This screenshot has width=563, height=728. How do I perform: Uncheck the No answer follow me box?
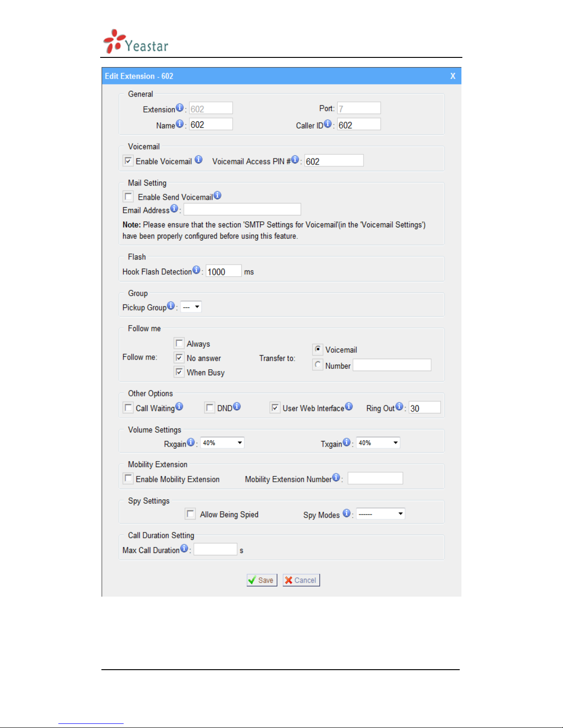tap(179, 357)
